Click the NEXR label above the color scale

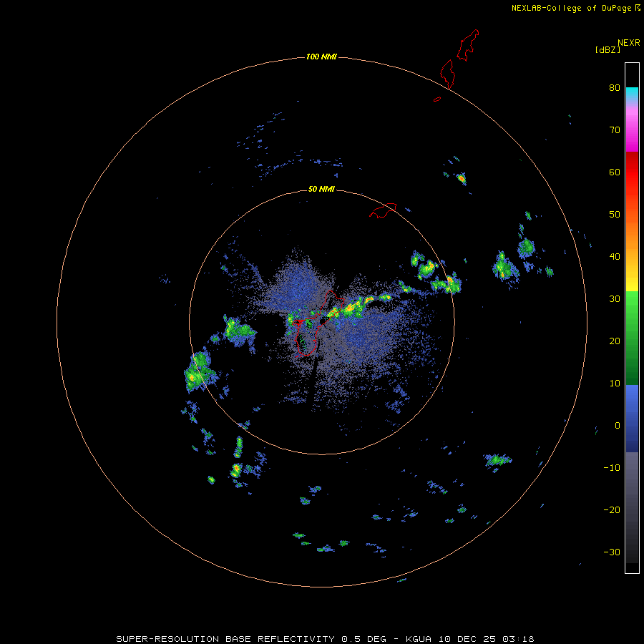click(628, 43)
